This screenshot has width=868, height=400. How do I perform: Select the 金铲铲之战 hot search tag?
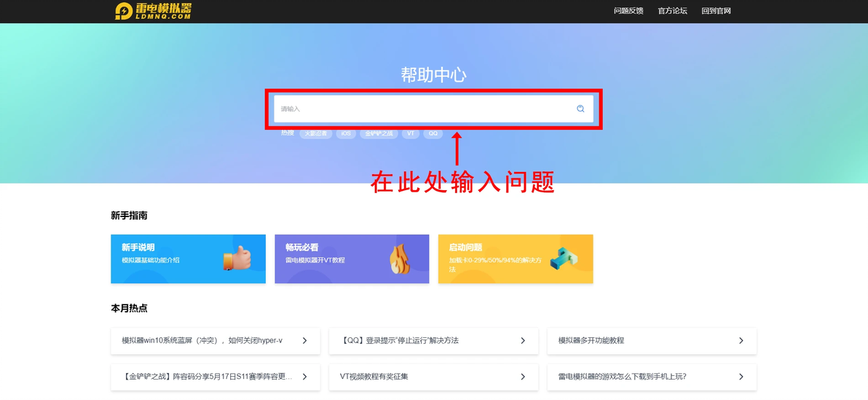[x=379, y=133]
